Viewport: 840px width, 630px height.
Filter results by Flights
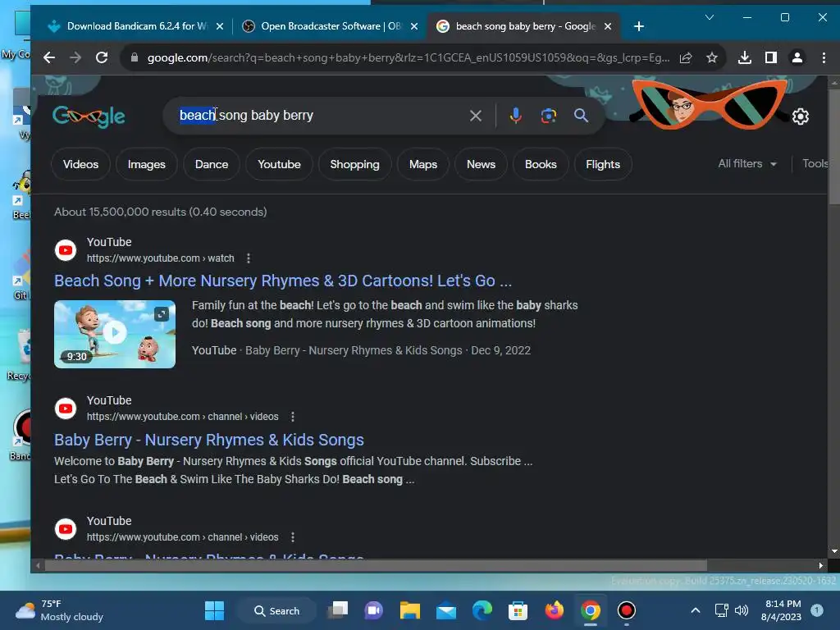pos(603,164)
